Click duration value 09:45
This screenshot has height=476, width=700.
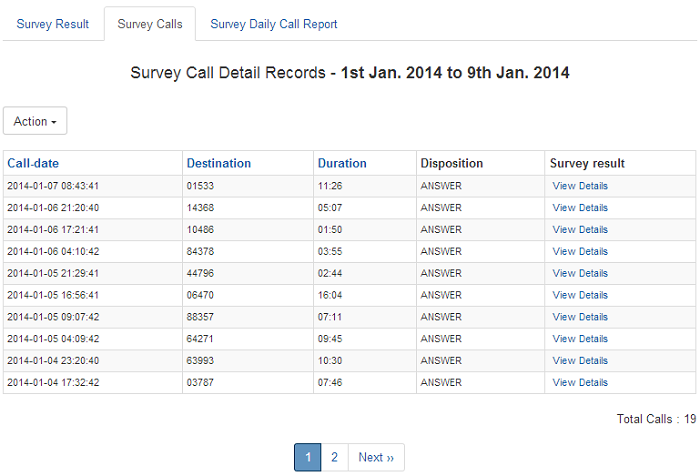(x=330, y=339)
